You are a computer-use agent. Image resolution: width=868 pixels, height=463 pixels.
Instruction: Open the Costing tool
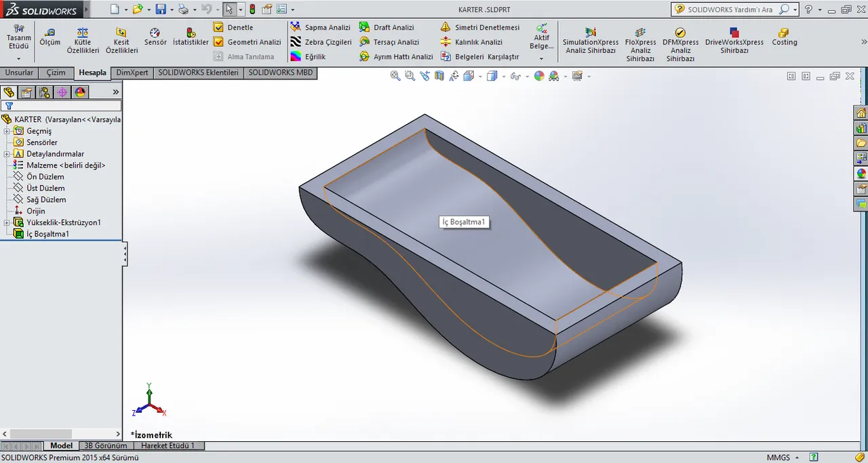785,37
